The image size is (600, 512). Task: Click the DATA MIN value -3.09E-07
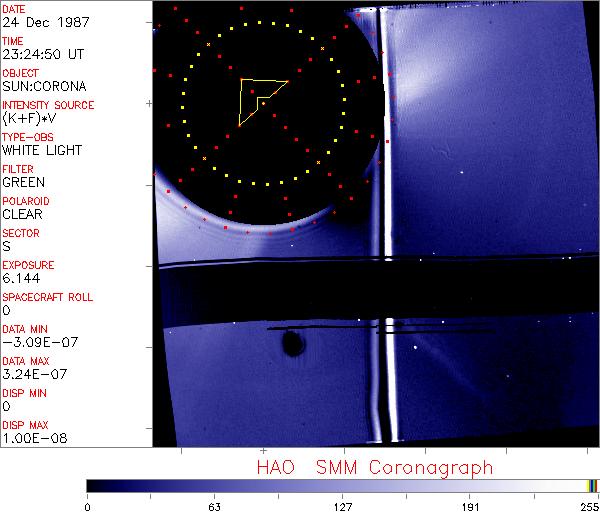click(37, 343)
